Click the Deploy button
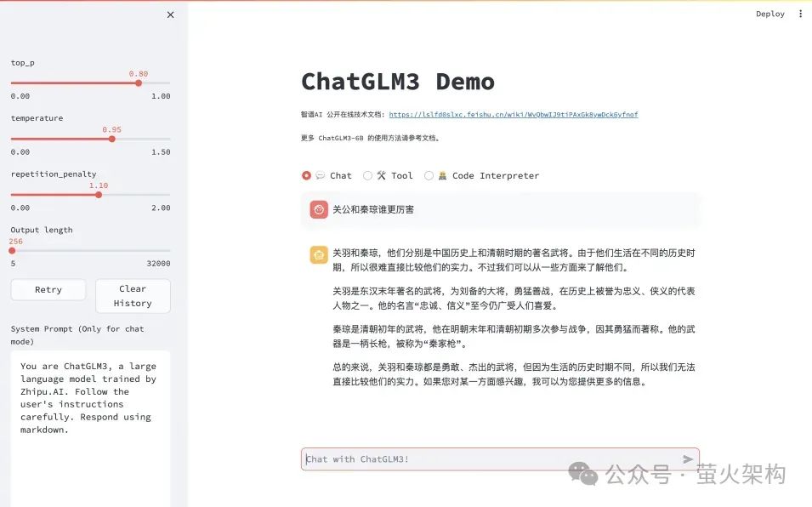This screenshot has width=812, height=507. (770, 14)
